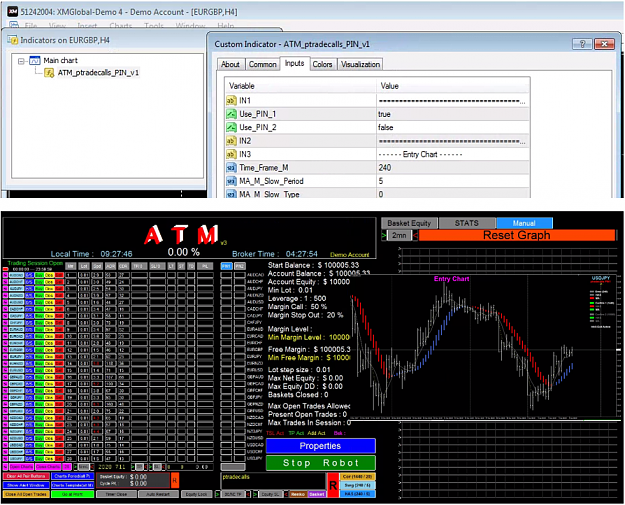
Task: Click the large red R button
Action: pos(333,485)
